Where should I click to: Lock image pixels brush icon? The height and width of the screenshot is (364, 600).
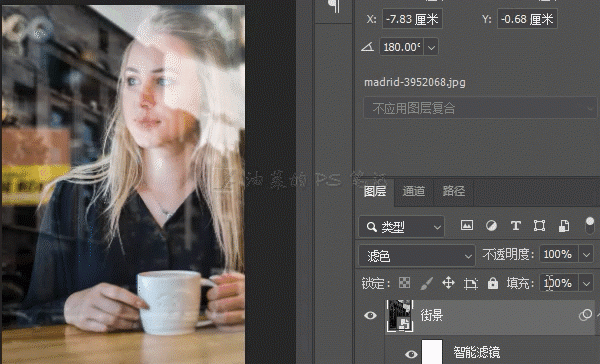426,283
